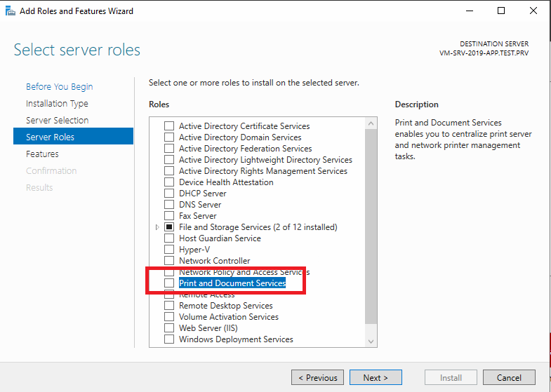
Task: Tick Remote Desktop Services checkbox
Action: point(169,306)
